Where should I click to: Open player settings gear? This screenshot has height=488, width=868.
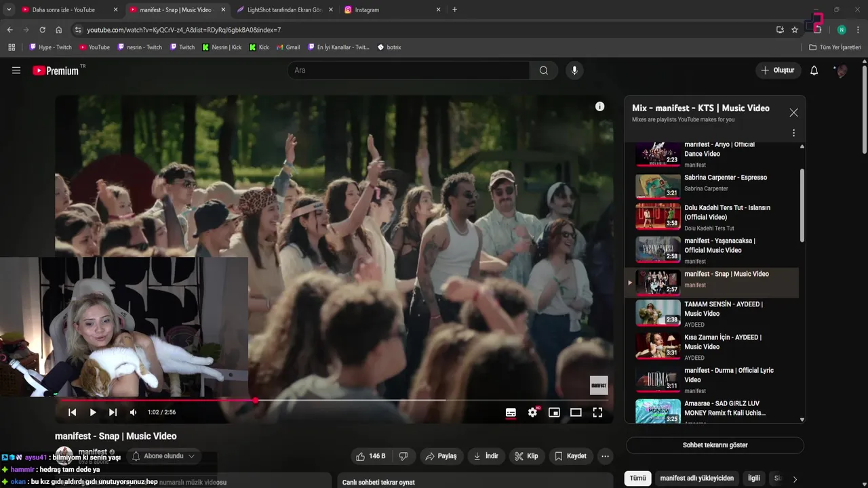[533, 412]
